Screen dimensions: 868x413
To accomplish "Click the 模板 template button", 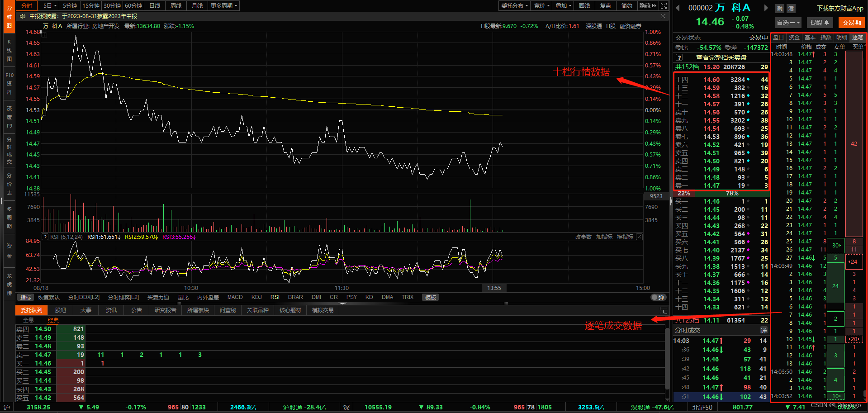I will pos(431,297).
